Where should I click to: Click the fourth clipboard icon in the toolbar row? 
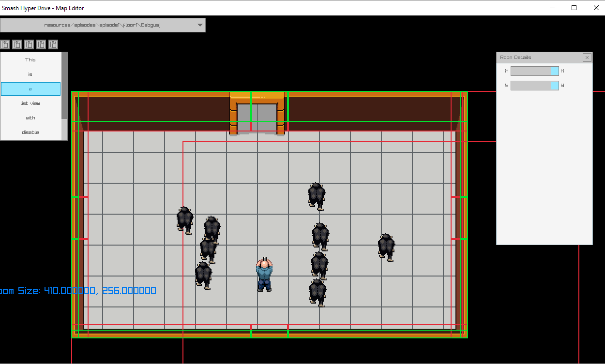41,44
